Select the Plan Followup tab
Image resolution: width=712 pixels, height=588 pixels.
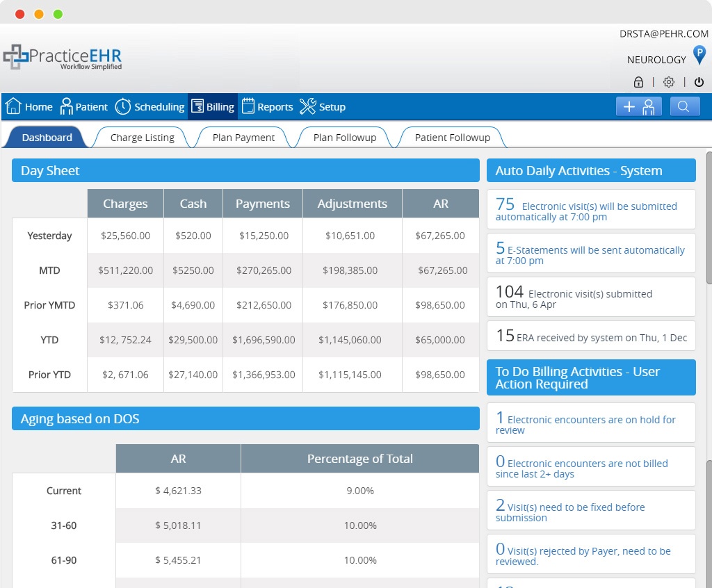pos(343,137)
